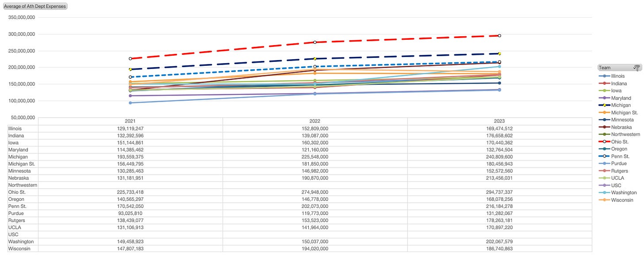Viewport: 644px width, 256px height.
Task: Click Purdue 2021 data point marker
Action: click(130, 103)
